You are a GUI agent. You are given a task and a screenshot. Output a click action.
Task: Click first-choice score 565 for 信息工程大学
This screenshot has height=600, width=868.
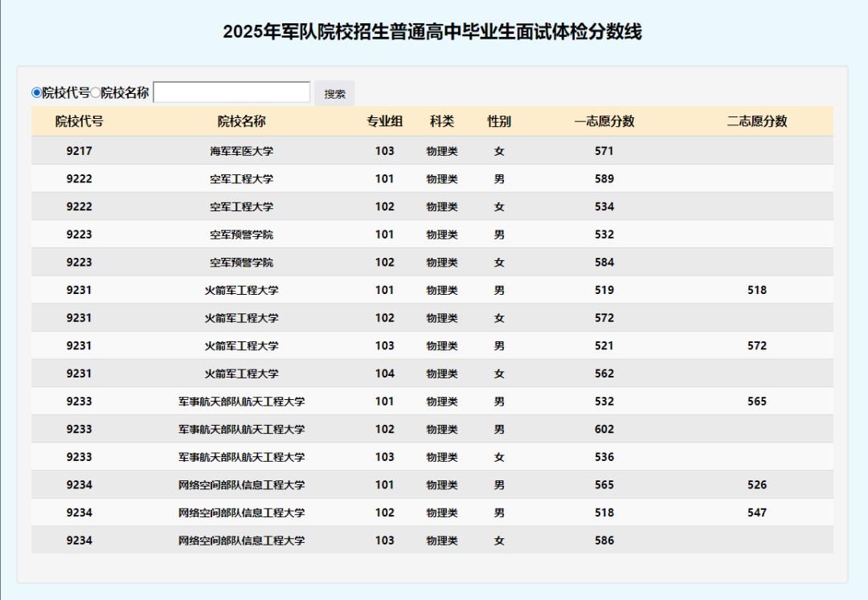click(604, 484)
